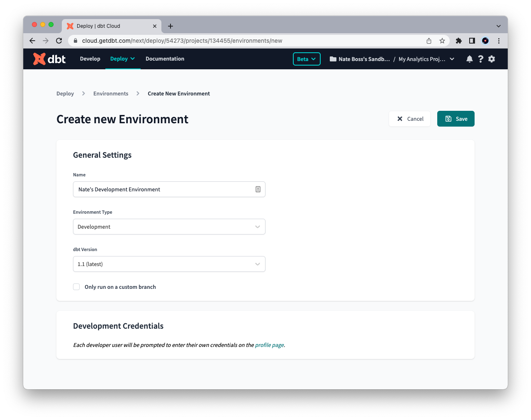Open the Beta version dropdown
The width and height of the screenshot is (531, 420).
pyautogui.click(x=307, y=59)
